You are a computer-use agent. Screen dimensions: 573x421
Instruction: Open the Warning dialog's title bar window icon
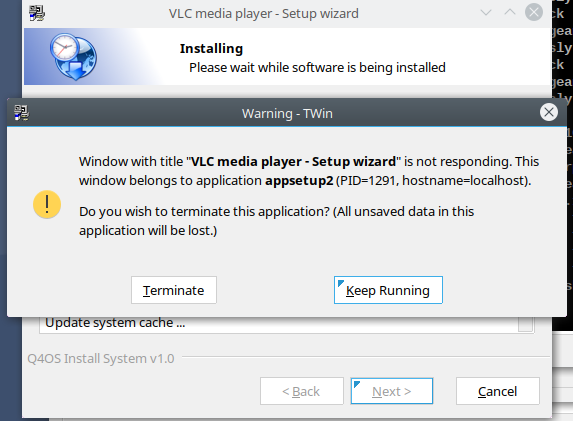[x=22, y=113]
